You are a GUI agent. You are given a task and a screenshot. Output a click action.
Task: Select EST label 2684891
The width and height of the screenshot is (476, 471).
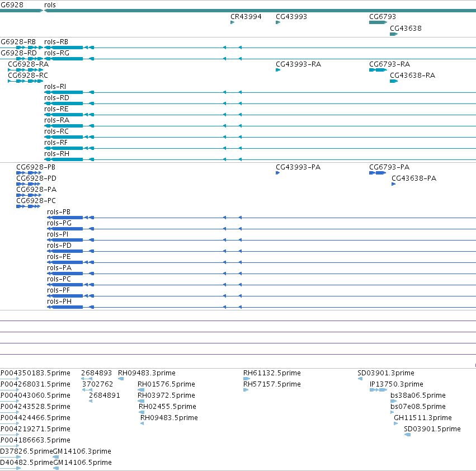(x=105, y=395)
